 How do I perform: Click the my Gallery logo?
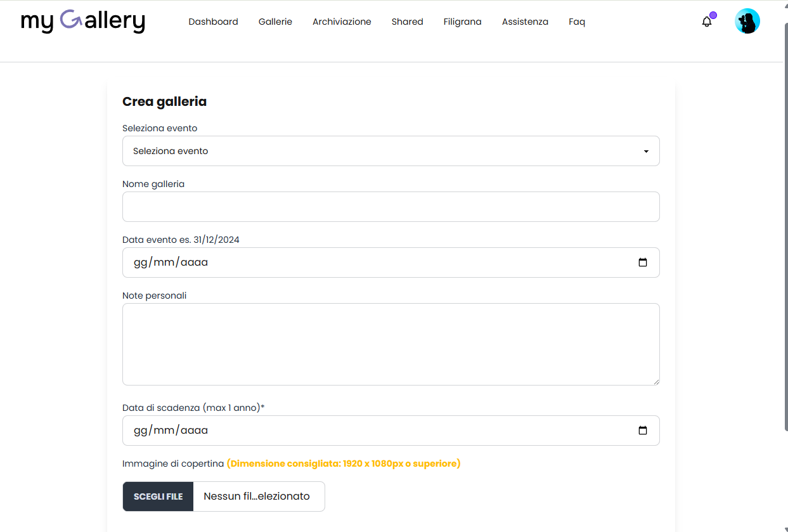(x=83, y=21)
